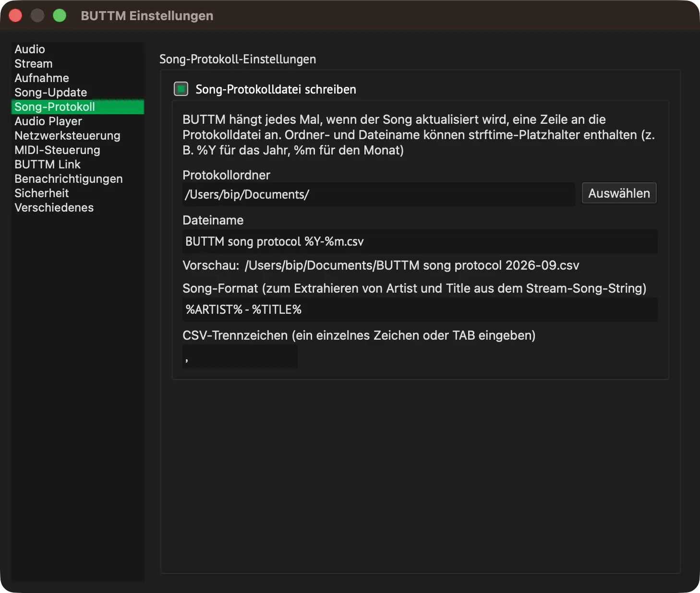
Task: Click the strftime-Platzhalter description text
Action: pos(419,135)
